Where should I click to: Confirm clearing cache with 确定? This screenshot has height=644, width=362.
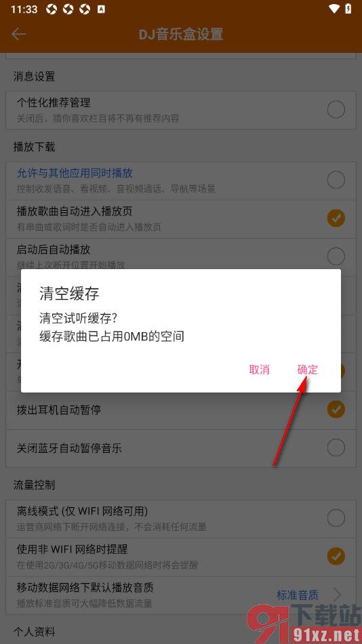[308, 369]
